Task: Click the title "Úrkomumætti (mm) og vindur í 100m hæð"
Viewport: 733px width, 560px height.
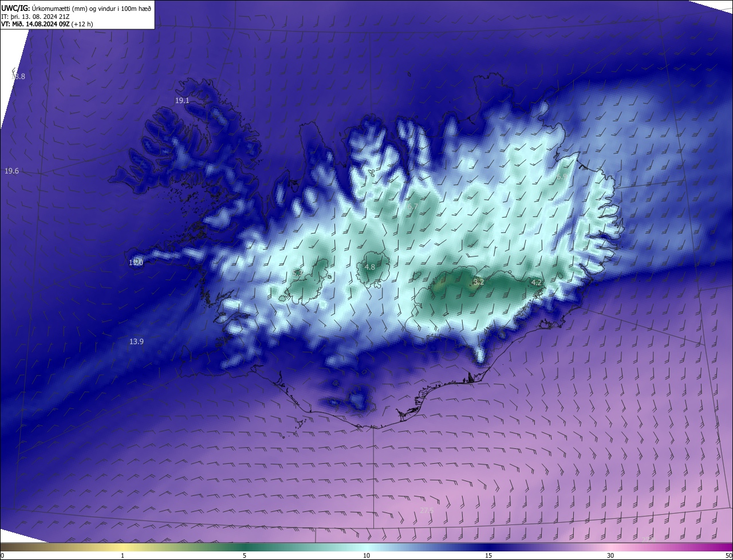Action: 92,9
